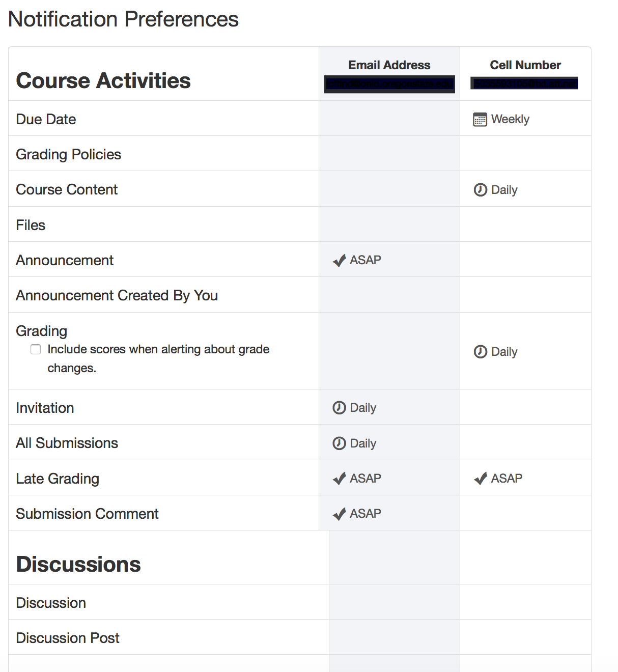Click the ASAP checkmark for Late Grading email
618x672 pixels.
point(339,478)
